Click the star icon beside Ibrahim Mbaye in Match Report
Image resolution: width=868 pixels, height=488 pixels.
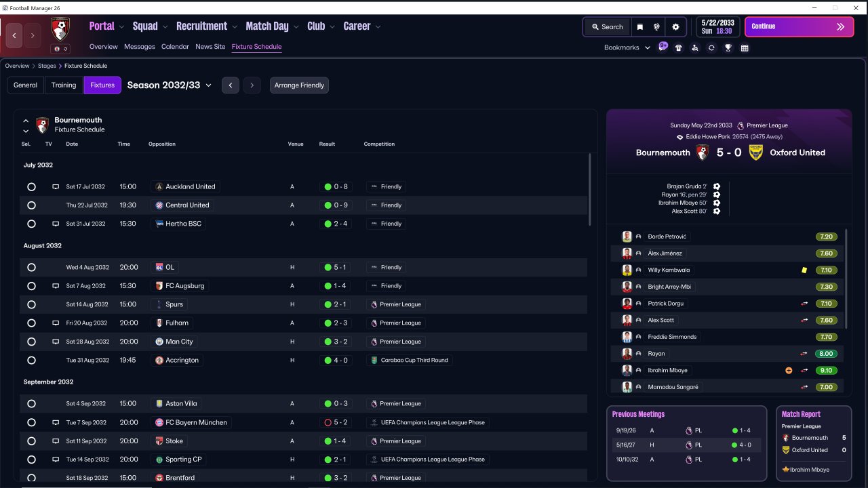785,470
